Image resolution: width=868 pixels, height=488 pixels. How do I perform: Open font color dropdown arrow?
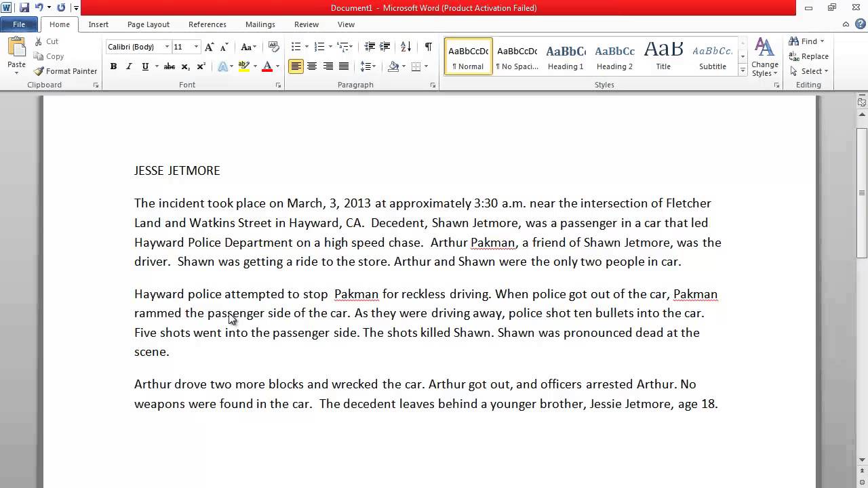pyautogui.click(x=277, y=66)
